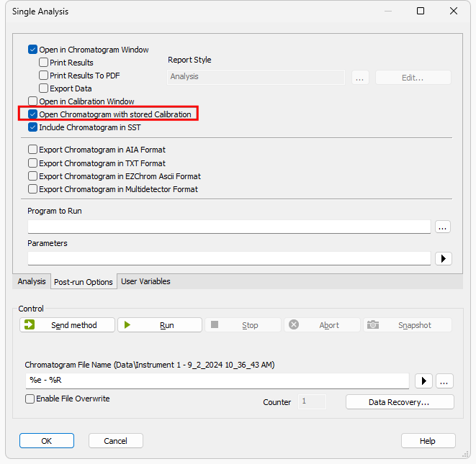
Task: Click the Abort button
Action: click(322, 325)
